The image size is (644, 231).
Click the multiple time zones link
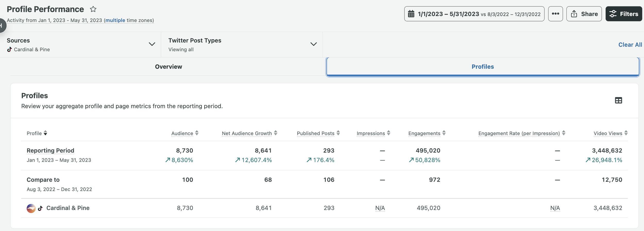click(x=115, y=20)
